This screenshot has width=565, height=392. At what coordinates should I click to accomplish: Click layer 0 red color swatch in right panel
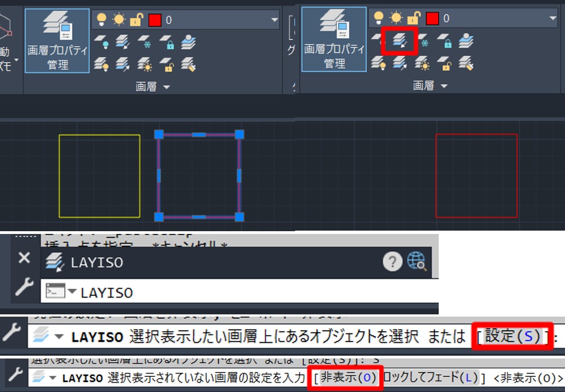(x=432, y=19)
